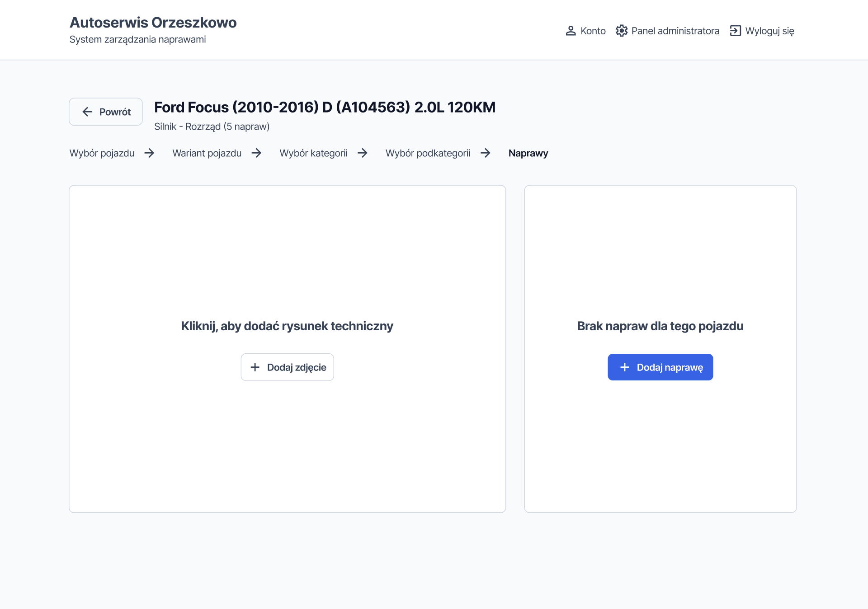Click the plus icon on Dodaj naprawę
Viewport: 868px width, 609px height.
coord(625,367)
